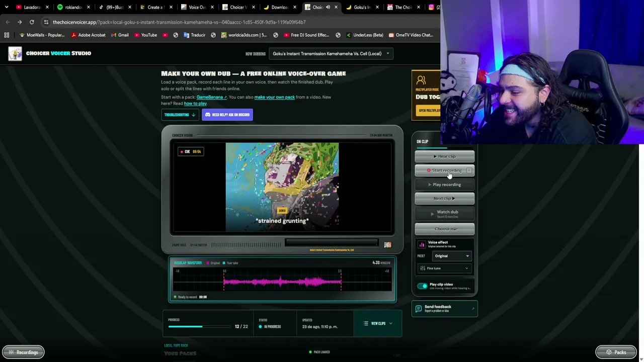
Task: Open the Now Dubbing pack dropdown
Action: [x=331, y=54]
